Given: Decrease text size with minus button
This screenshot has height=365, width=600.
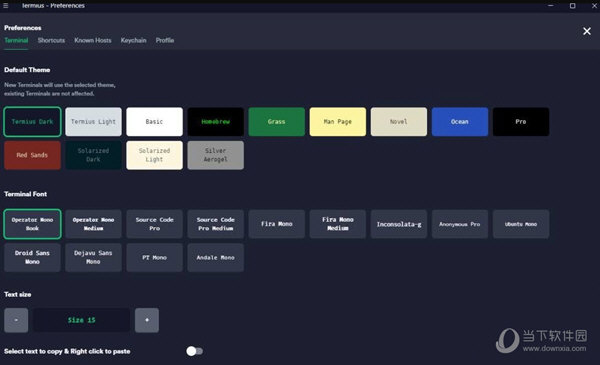Looking at the screenshot, I should pyautogui.click(x=16, y=320).
